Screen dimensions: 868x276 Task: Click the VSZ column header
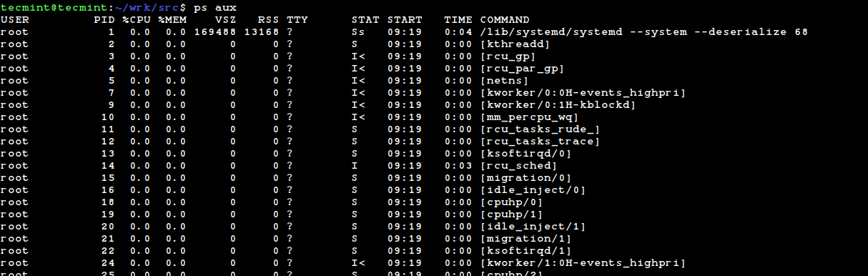226,19
